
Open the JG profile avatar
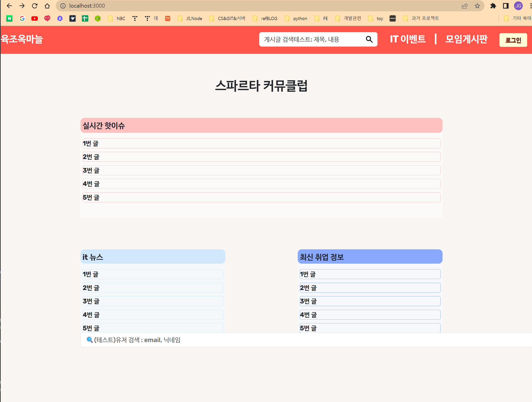tap(518, 6)
